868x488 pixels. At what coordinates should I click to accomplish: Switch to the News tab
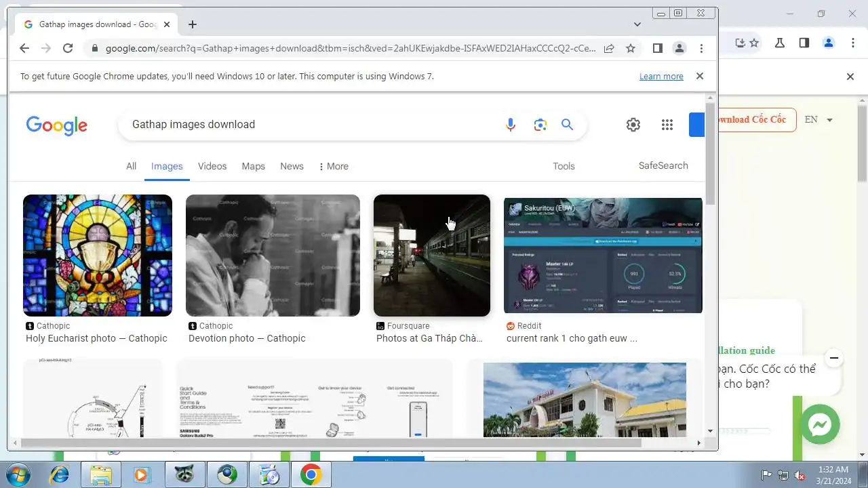[292, 166]
